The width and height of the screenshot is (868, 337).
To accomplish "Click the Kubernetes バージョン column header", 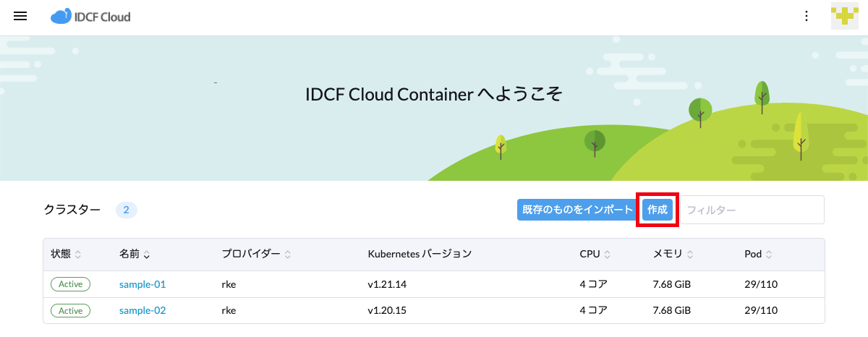I will point(420,255).
